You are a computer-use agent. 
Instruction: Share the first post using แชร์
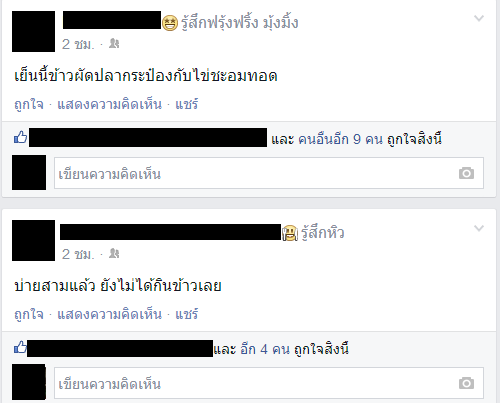187,104
